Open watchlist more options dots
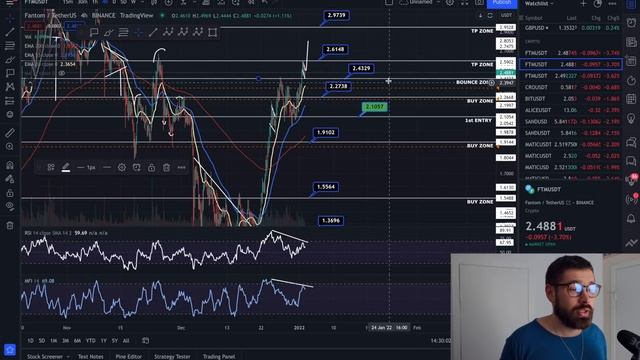This screenshot has width=640, height=360. point(612,3)
